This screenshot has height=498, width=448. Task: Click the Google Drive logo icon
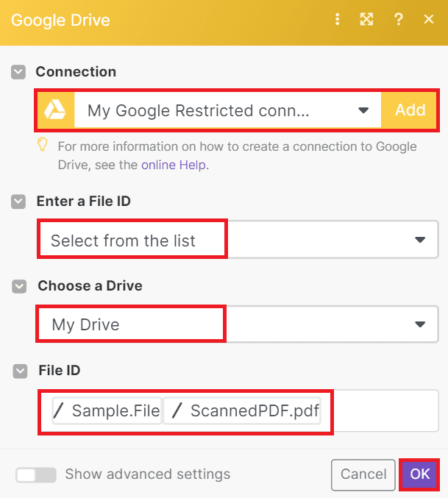pyautogui.click(x=56, y=110)
